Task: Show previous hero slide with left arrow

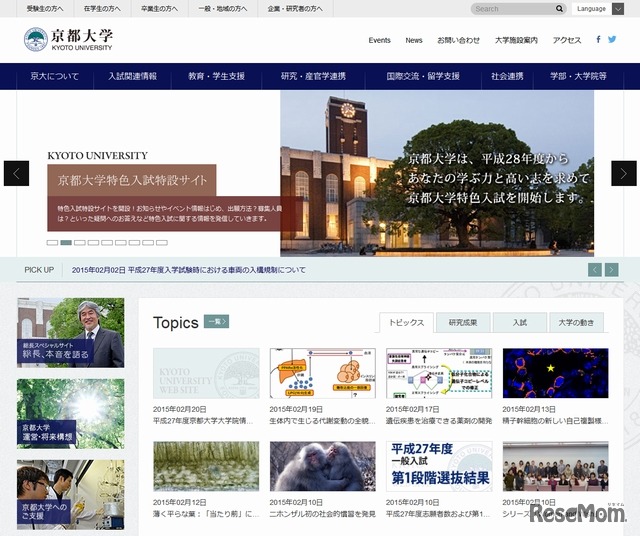Action: (16, 173)
